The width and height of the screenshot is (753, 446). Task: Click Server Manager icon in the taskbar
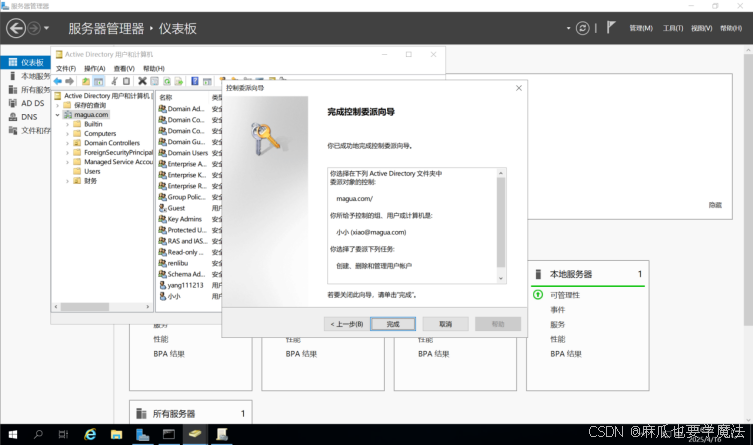coord(142,434)
